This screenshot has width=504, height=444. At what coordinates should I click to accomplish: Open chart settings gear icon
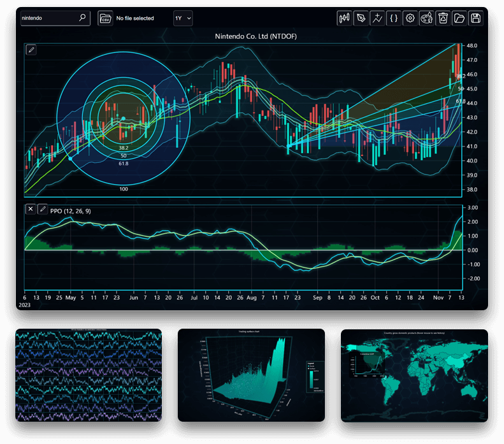(x=410, y=18)
